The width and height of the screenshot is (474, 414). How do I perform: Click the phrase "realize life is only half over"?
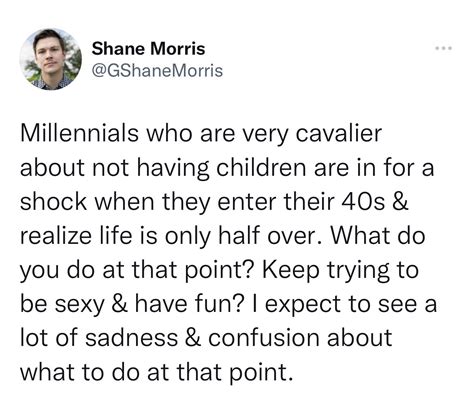(x=167, y=236)
